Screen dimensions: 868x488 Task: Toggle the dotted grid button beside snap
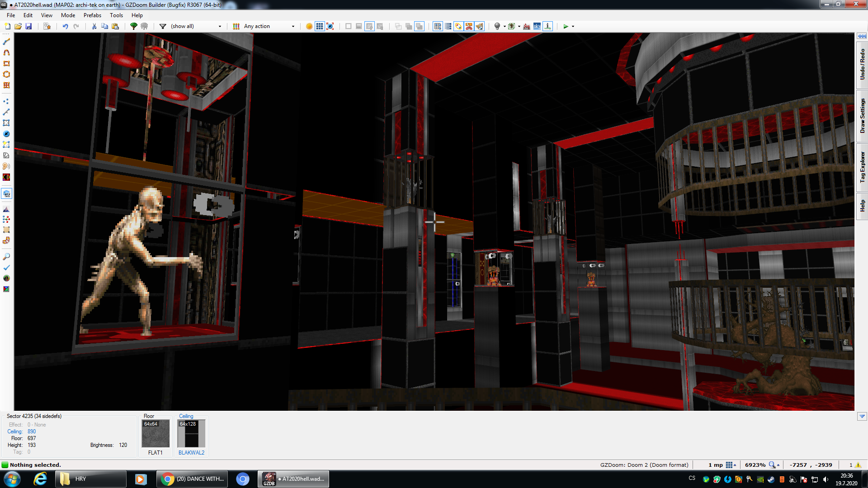click(x=448, y=26)
